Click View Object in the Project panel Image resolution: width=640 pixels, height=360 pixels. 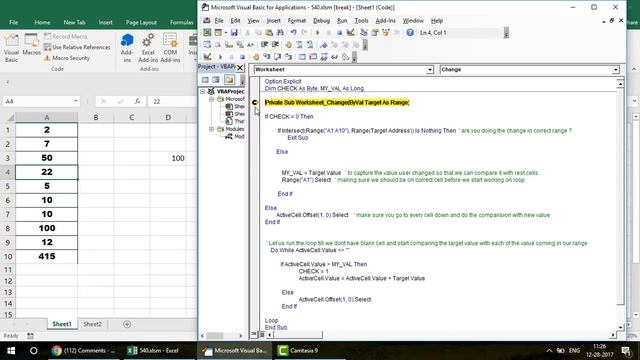click(x=216, y=80)
